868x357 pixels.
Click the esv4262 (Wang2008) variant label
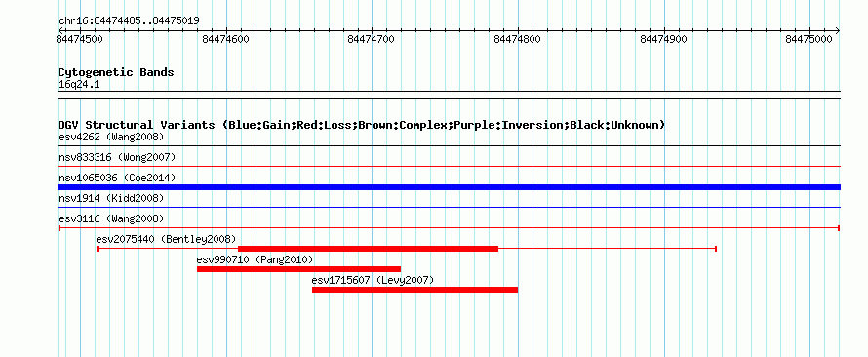point(111,137)
